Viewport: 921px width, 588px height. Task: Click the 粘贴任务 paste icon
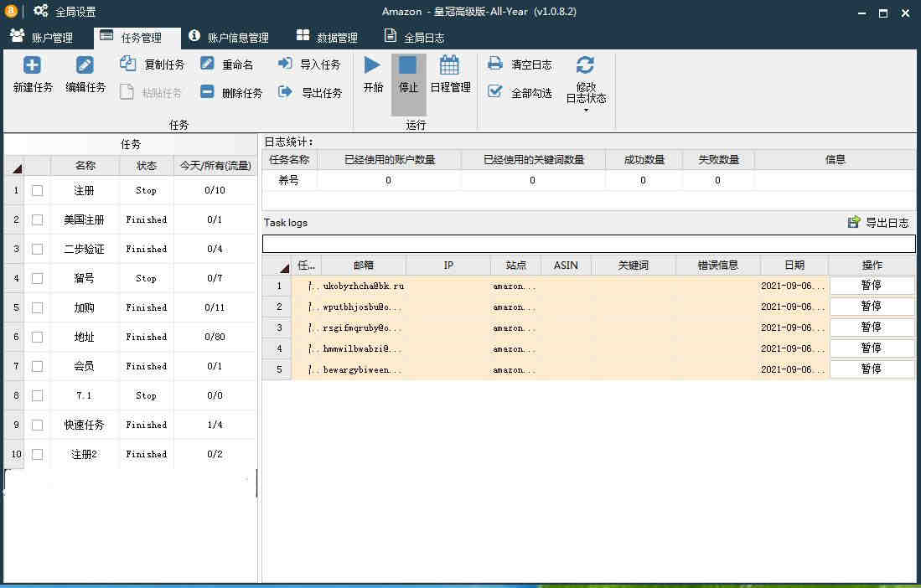(x=127, y=91)
